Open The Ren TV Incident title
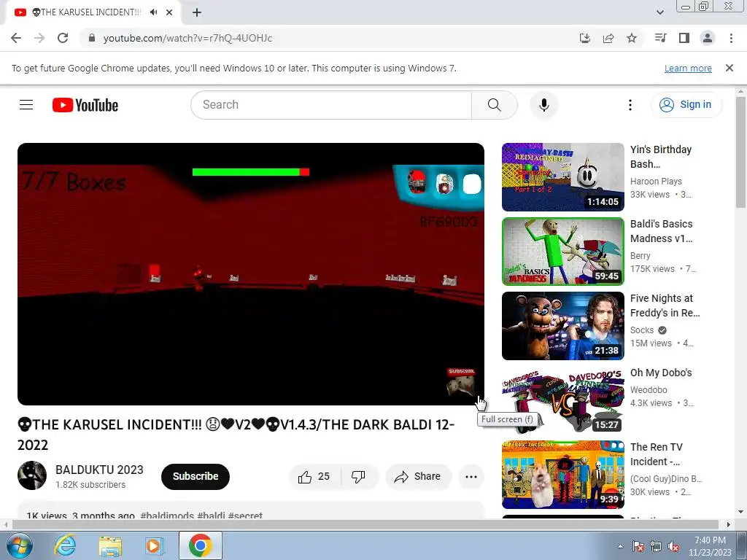747x560 pixels. click(657, 454)
